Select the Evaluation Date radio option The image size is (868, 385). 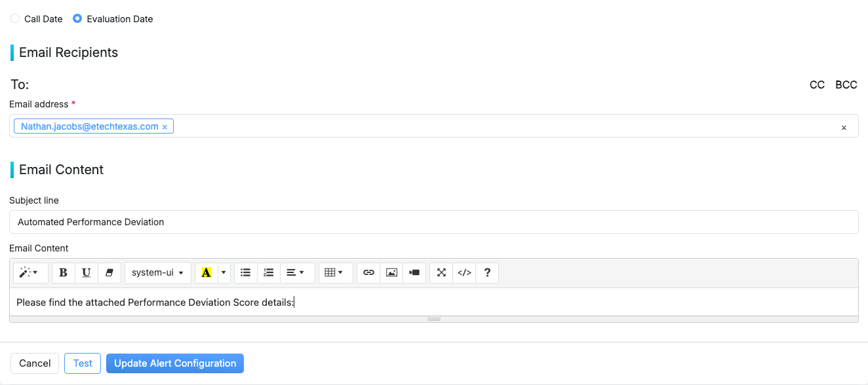(77, 19)
